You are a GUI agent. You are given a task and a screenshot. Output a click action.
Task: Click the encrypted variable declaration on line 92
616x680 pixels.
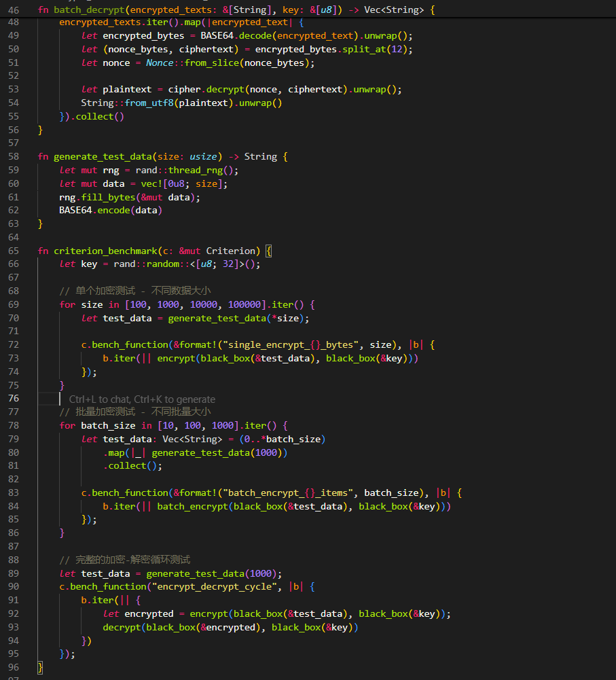pyautogui.click(x=149, y=613)
